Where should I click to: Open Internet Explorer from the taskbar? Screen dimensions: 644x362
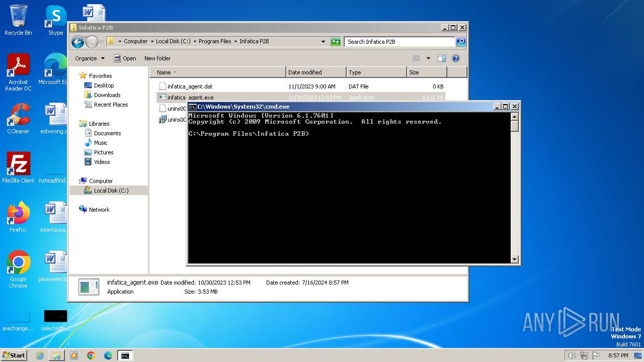[x=40, y=355]
